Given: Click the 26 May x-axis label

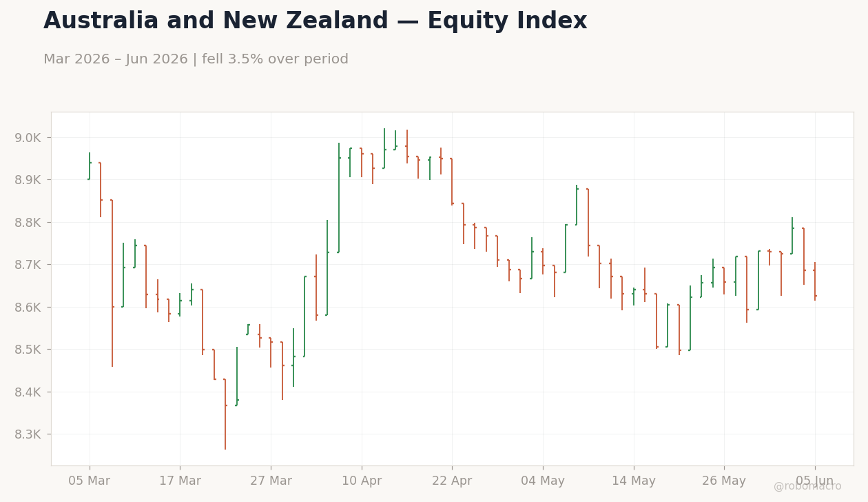Looking at the screenshot, I should tap(724, 481).
